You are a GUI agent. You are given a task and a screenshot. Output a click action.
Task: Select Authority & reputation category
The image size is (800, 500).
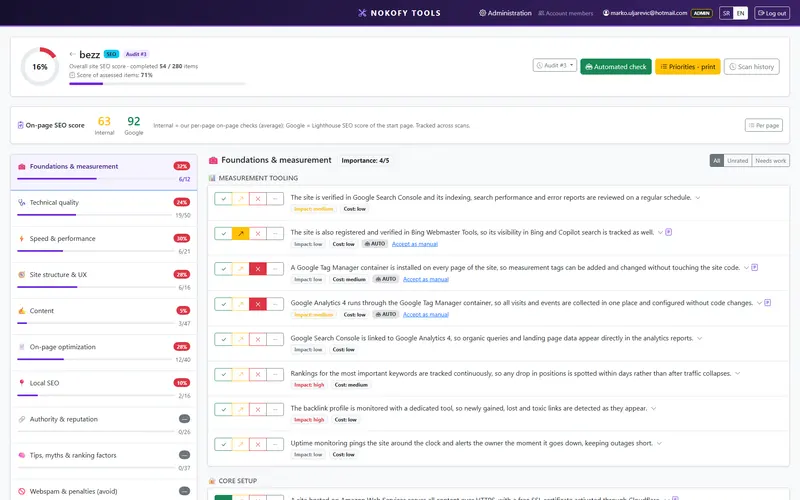[x=104, y=426]
